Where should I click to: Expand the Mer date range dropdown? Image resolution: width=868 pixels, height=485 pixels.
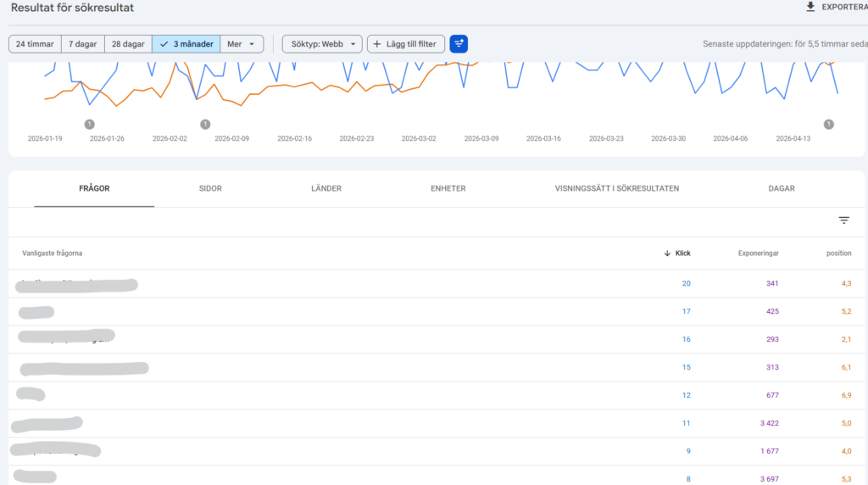[x=242, y=44]
